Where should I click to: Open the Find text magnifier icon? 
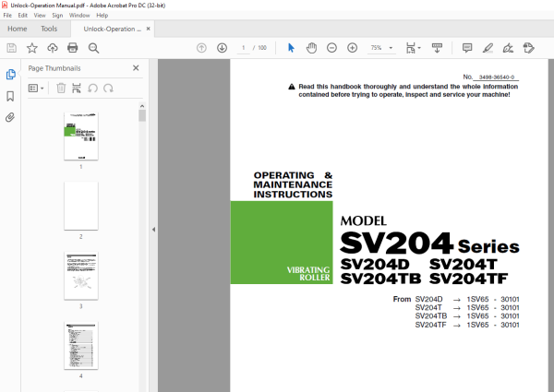pos(93,48)
